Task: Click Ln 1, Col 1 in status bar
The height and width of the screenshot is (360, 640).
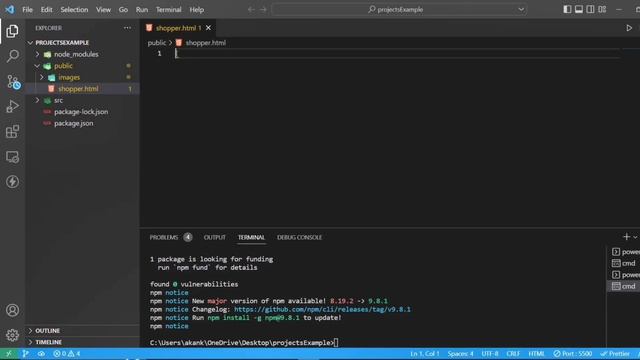Action: [x=424, y=353]
